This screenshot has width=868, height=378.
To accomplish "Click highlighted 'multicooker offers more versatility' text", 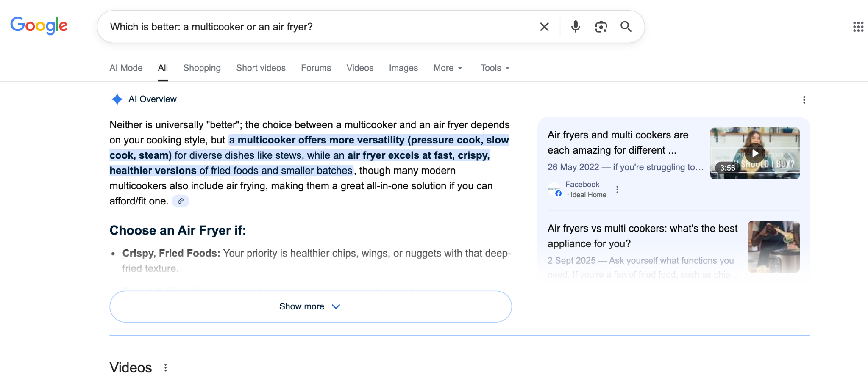I will (321, 140).
